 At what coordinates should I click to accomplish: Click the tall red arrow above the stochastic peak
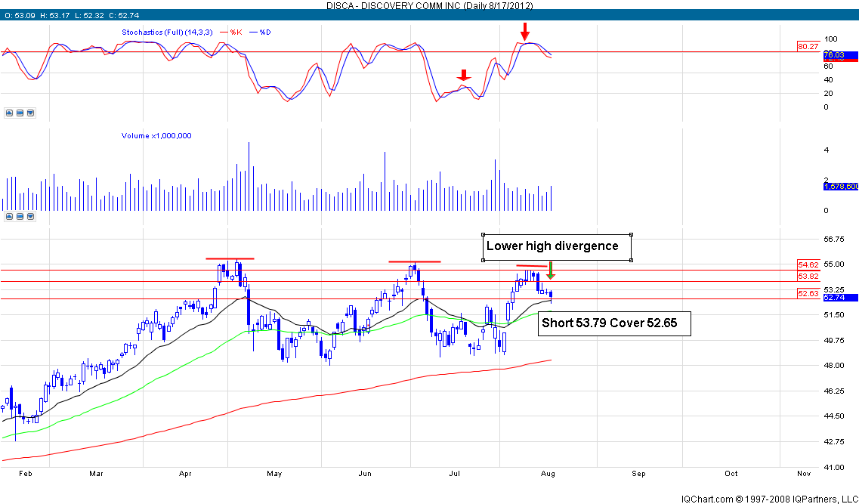[526, 32]
